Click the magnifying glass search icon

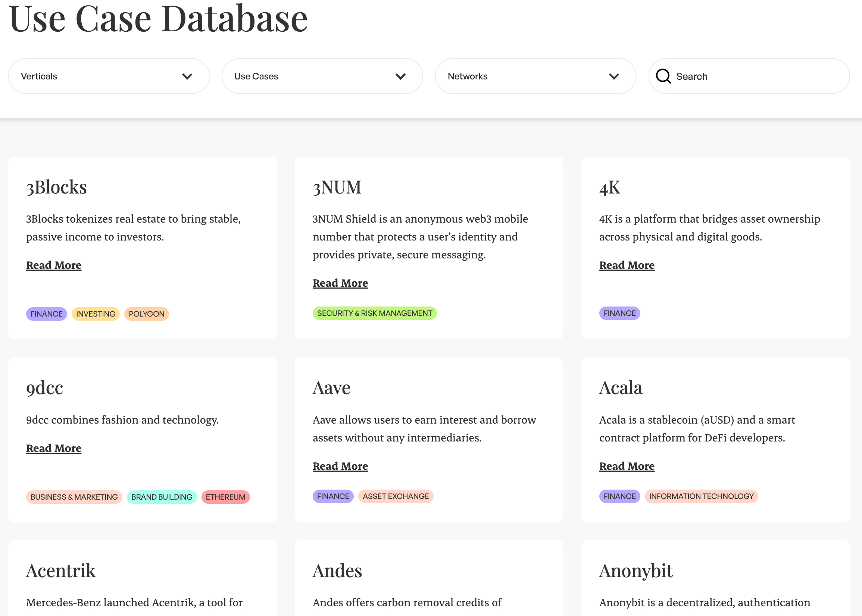point(663,76)
